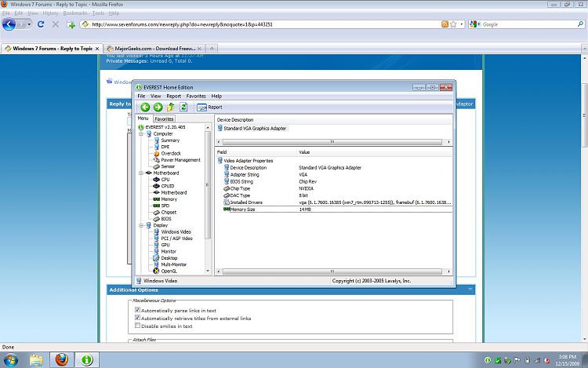Select SPD tree item
The height and width of the screenshot is (368, 588).
coord(165,206)
